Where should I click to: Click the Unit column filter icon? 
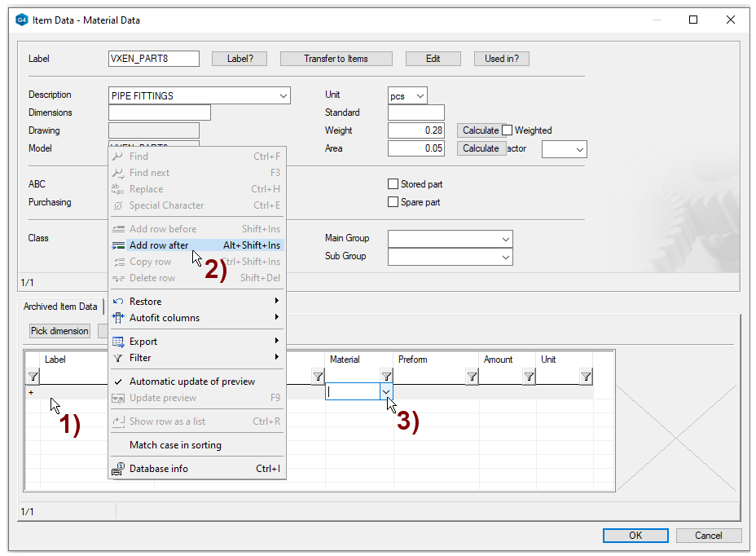tap(586, 377)
